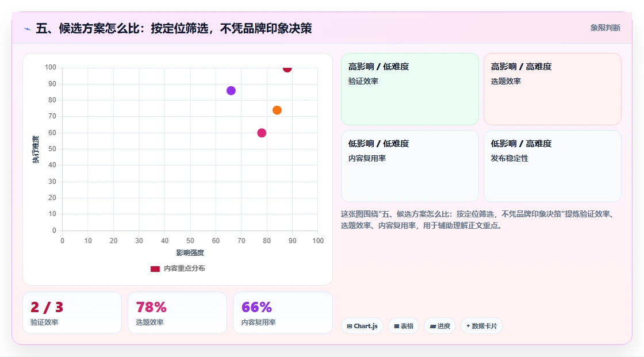Image resolution: width=644 pixels, height=357 pixels.
Task: Select the 低影响 / 低难度 quadrant card
Action: (410, 166)
